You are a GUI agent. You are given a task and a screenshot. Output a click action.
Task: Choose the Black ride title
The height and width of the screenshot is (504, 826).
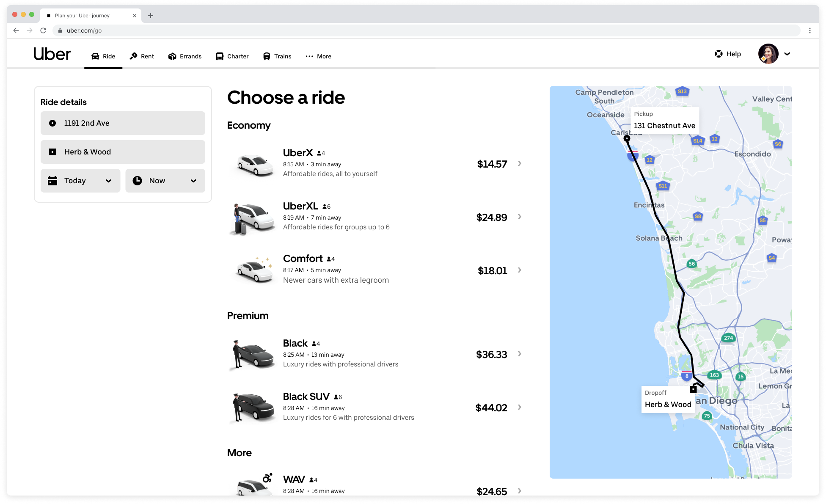point(295,343)
